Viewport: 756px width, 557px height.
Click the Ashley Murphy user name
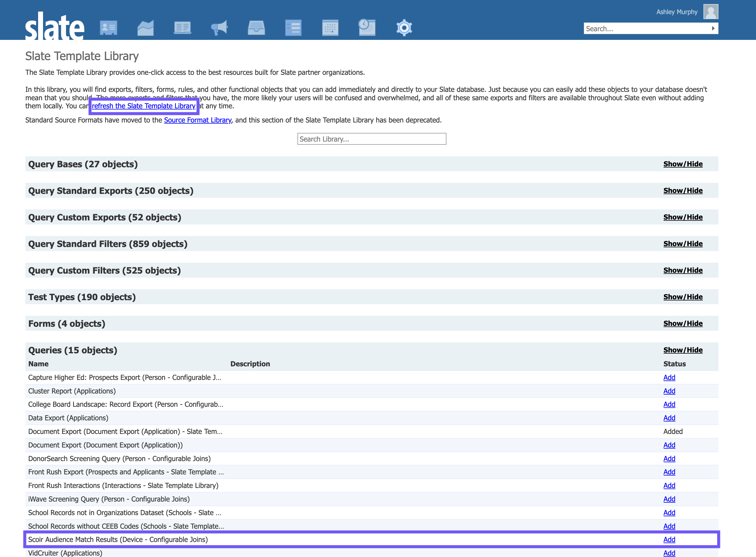pyautogui.click(x=677, y=12)
